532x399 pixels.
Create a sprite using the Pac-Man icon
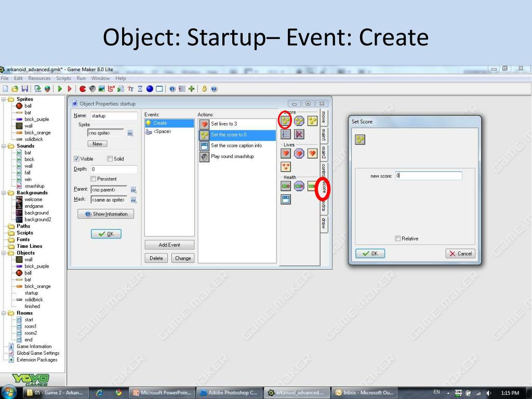coord(83,89)
